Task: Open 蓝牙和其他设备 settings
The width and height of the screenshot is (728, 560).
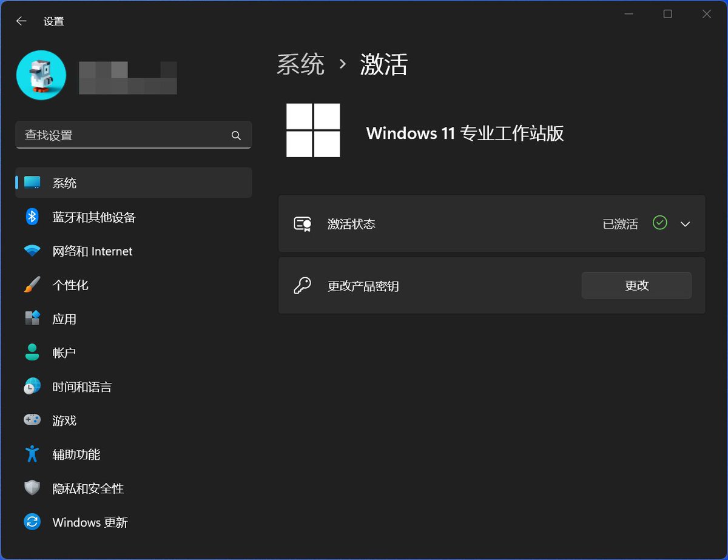Action: [133, 217]
